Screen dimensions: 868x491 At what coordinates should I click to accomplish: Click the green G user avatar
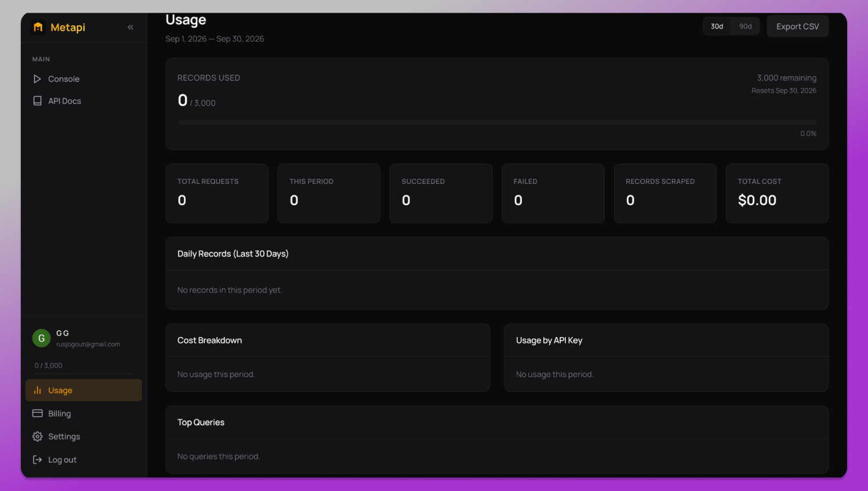(41, 338)
